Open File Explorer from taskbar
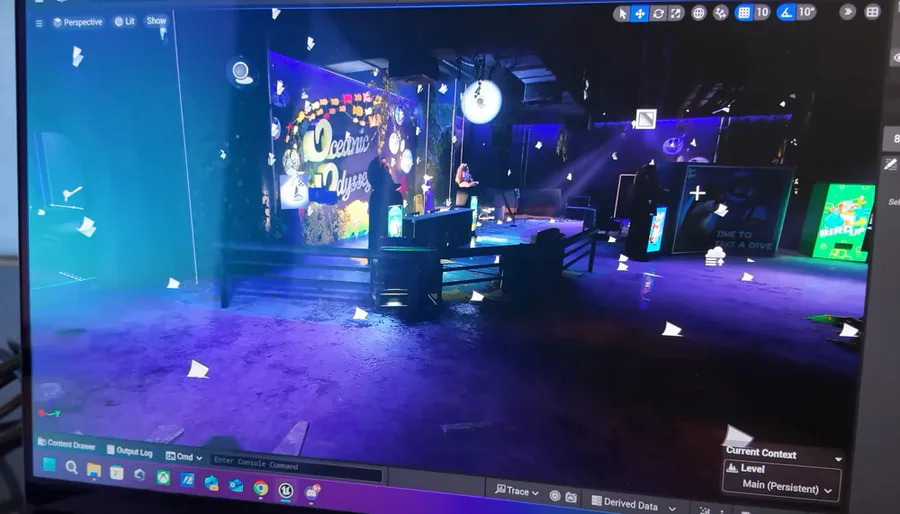This screenshot has width=900, height=514. [94, 470]
